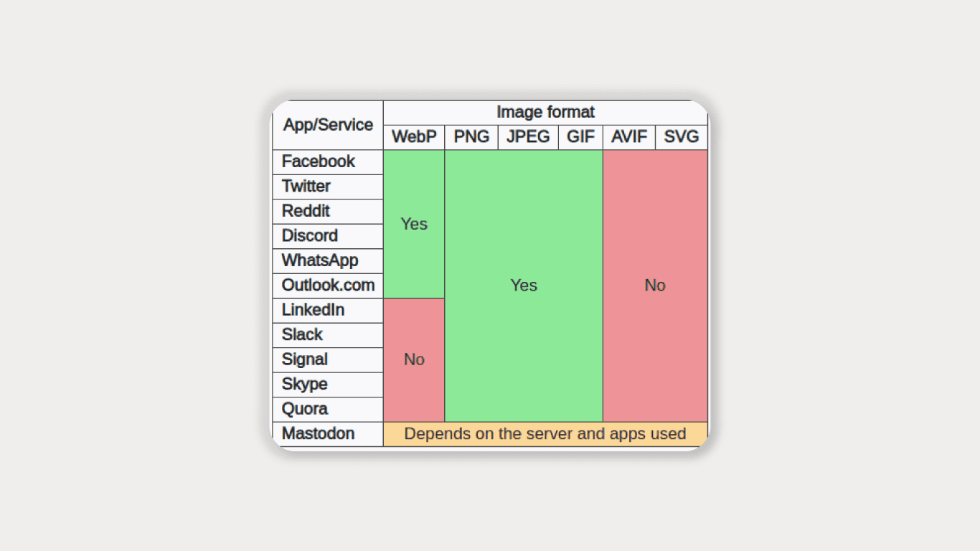
Task: Select the Image format header
Action: tap(545, 113)
